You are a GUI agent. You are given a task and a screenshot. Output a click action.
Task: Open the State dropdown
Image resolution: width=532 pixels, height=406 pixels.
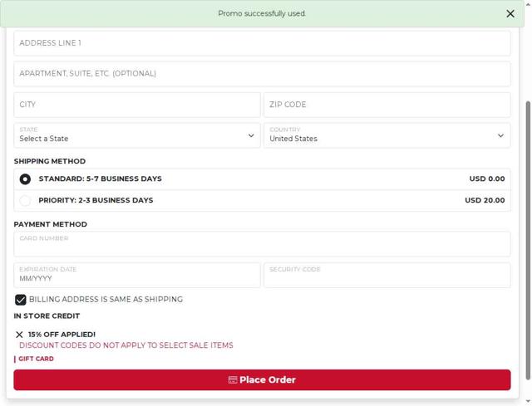[x=137, y=135]
